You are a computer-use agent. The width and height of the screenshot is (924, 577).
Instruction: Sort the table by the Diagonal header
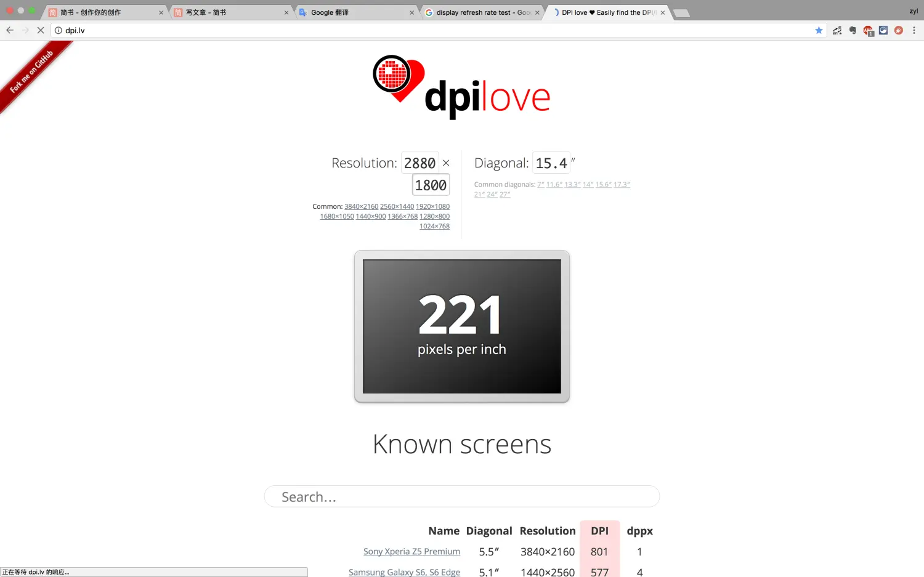pos(489,531)
